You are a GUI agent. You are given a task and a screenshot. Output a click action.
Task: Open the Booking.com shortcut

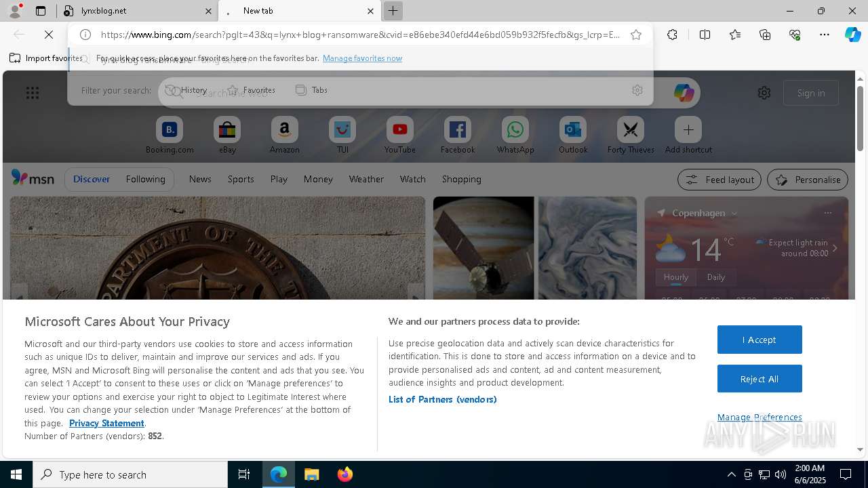tap(170, 135)
